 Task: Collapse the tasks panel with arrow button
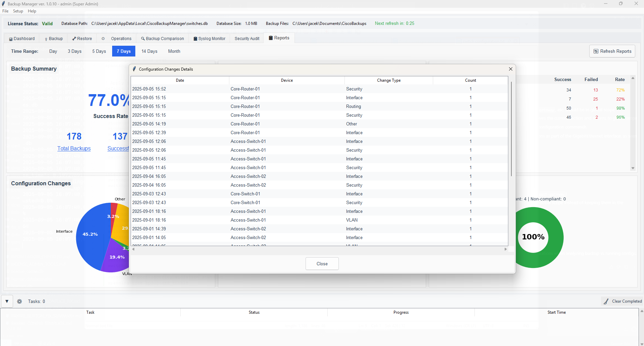[7, 301]
